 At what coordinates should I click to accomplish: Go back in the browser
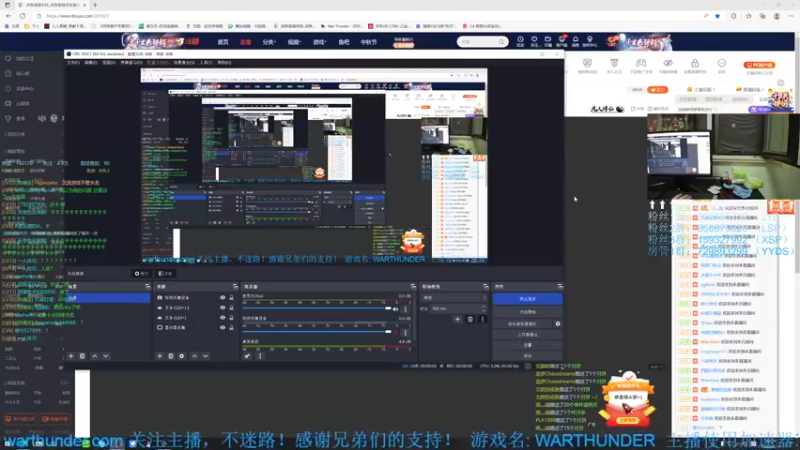8,16
